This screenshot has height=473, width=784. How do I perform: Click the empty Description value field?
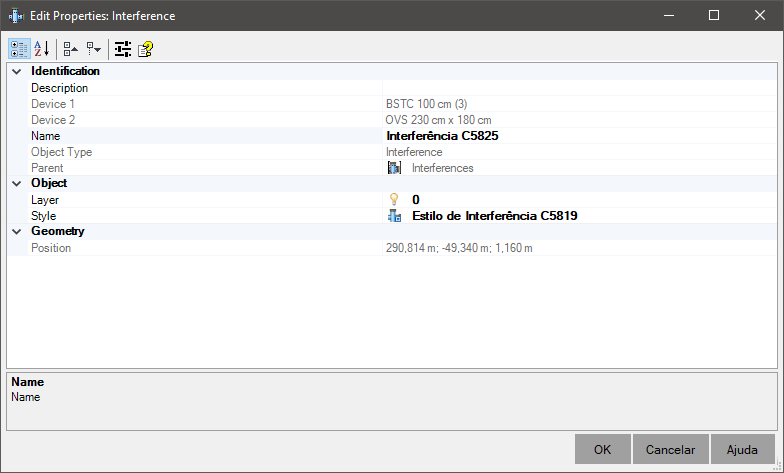click(580, 88)
